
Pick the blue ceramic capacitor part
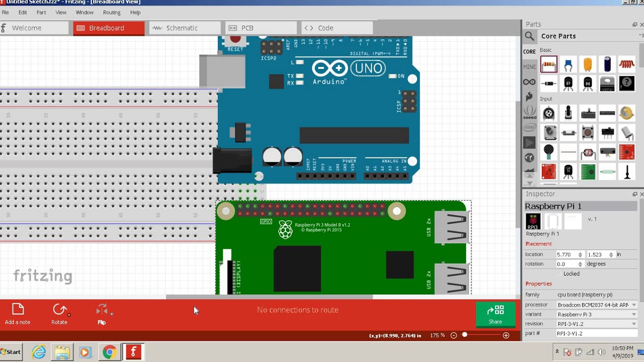click(568, 64)
